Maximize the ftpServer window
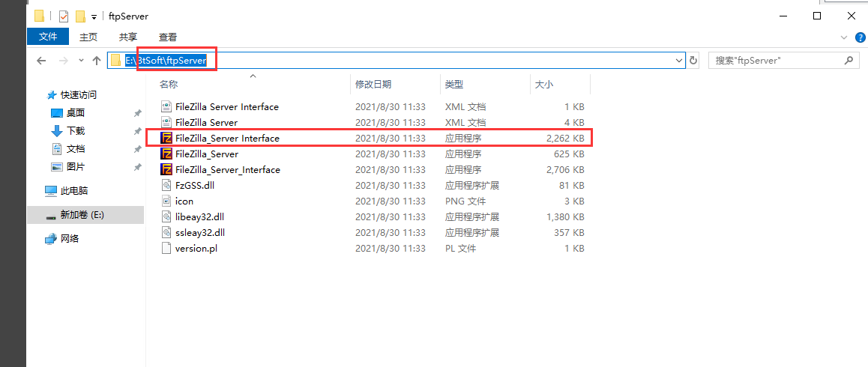This screenshot has width=868, height=367. coord(816,16)
